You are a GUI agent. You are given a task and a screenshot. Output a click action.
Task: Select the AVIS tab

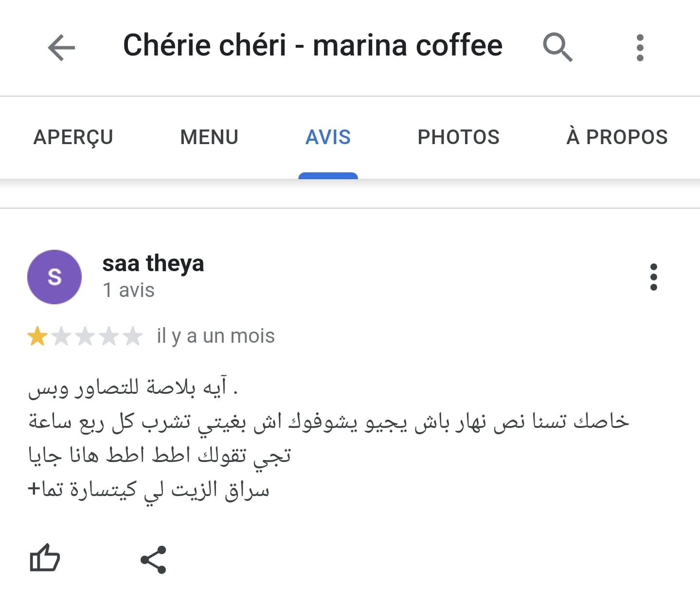pyautogui.click(x=328, y=137)
